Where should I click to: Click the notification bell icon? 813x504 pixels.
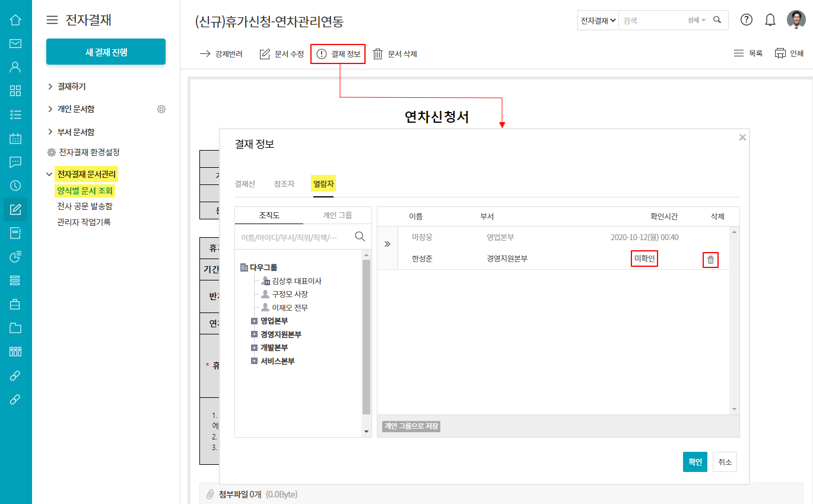point(770,20)
